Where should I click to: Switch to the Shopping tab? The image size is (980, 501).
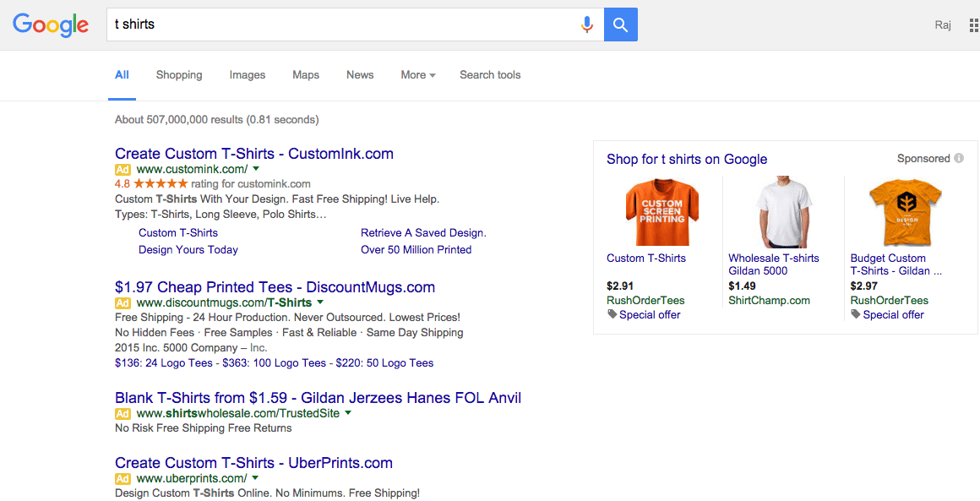pos(179,75)
